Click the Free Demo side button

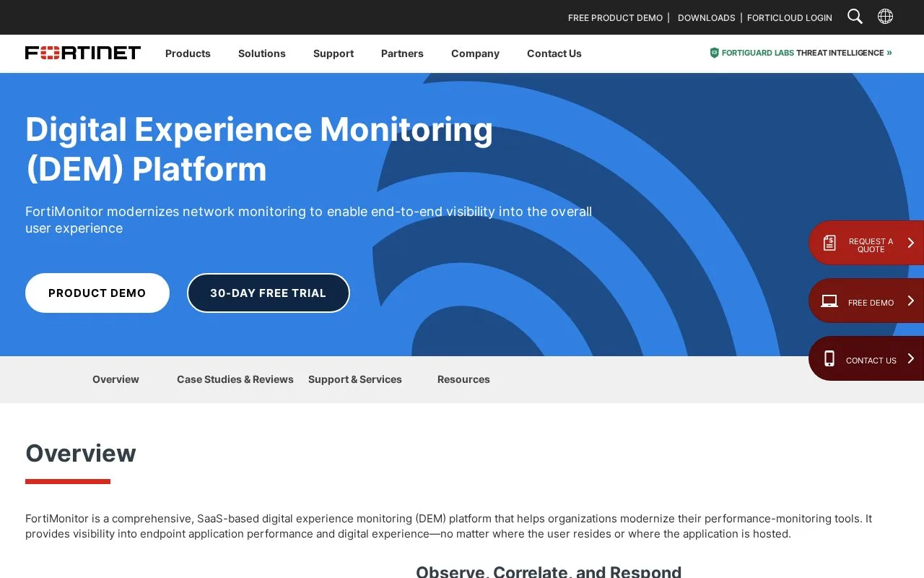click(x=866, y=301)
